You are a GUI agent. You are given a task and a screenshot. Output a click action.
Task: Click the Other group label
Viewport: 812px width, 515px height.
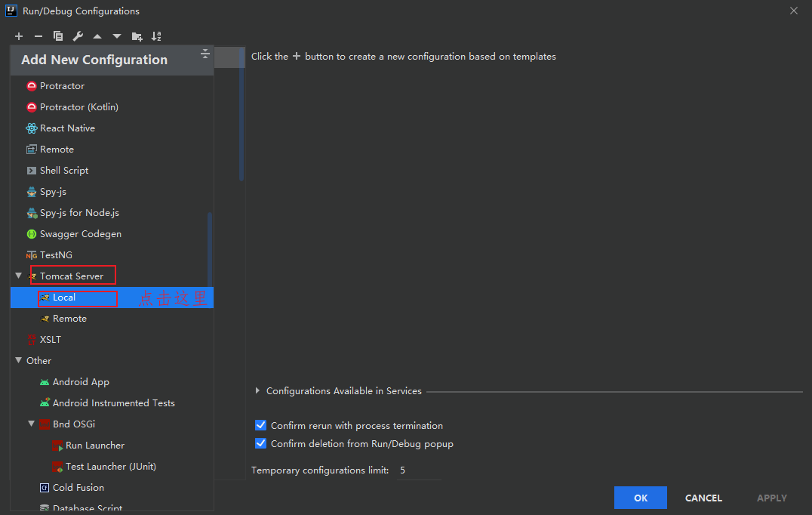[38, 361]
